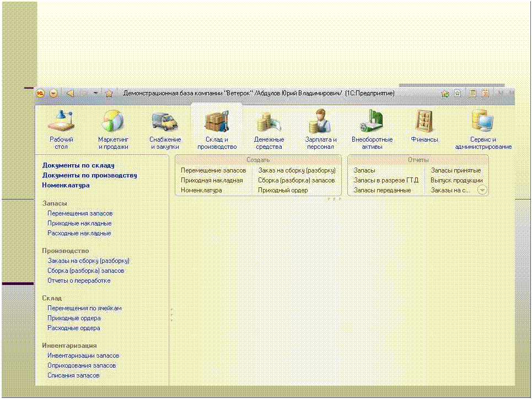Viewport: 532px width, 399px height.
Task: Open Инвентаризации запасов
Action: 83,355
